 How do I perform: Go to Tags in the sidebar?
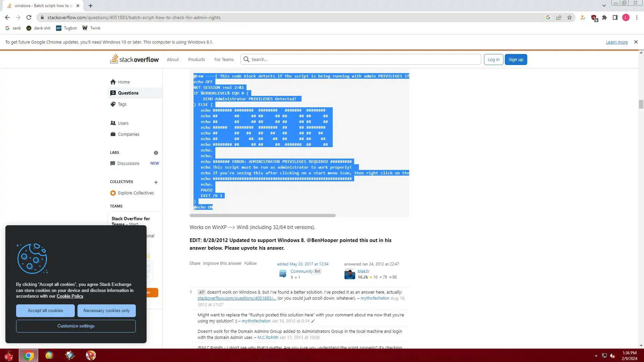point(122,104)
